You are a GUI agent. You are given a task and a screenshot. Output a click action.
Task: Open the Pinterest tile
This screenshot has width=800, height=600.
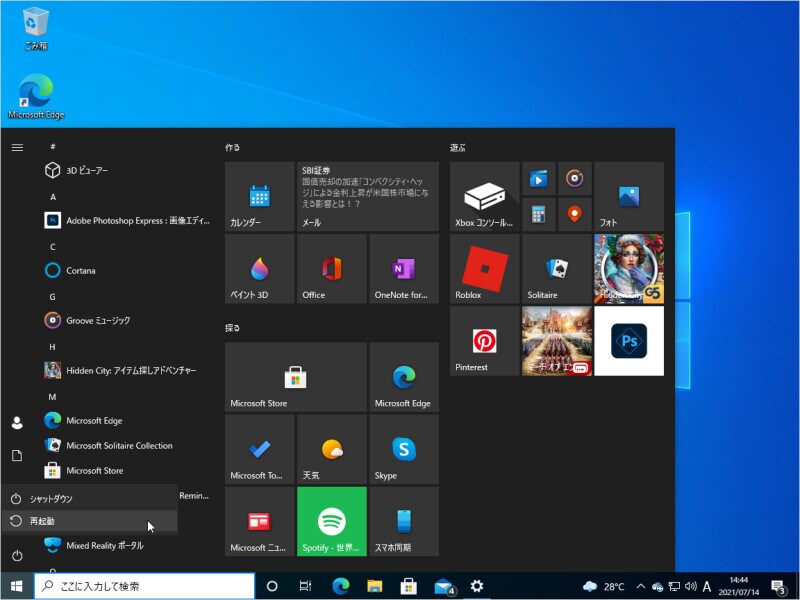[484, 340]
